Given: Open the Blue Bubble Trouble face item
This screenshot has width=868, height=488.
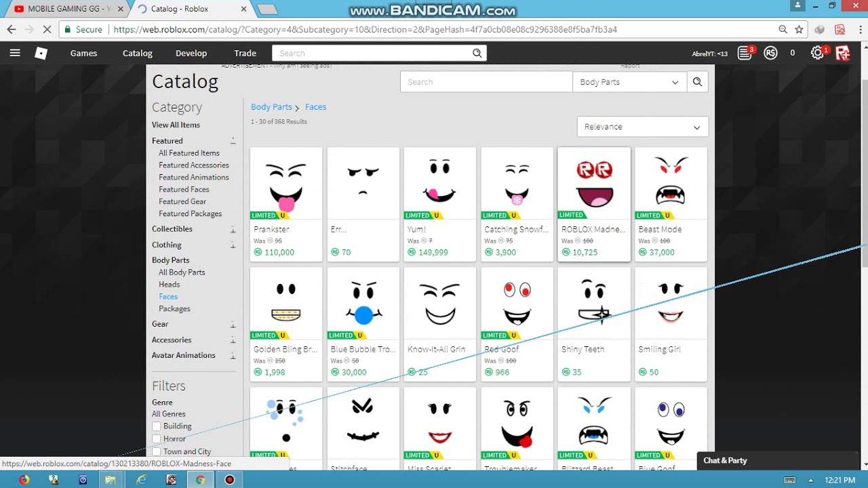Looking at the screenshot, I should [x=363, y=324].
